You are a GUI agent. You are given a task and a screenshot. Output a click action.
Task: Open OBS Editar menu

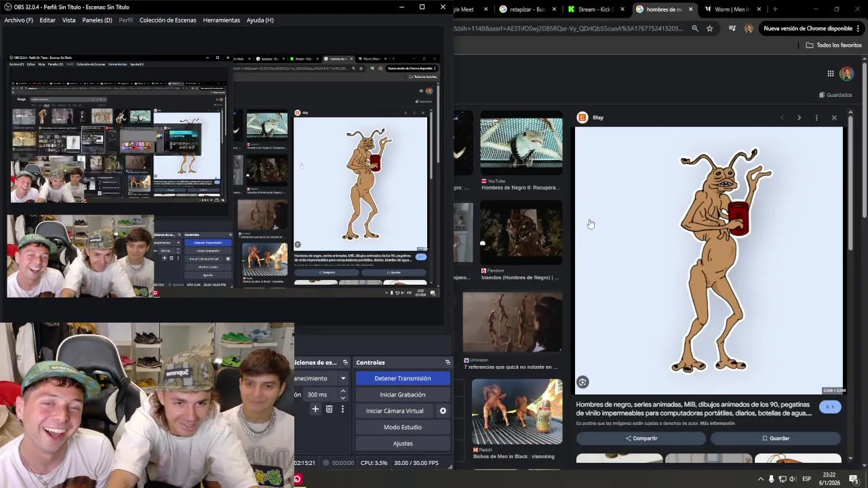(x=47, y=20)
